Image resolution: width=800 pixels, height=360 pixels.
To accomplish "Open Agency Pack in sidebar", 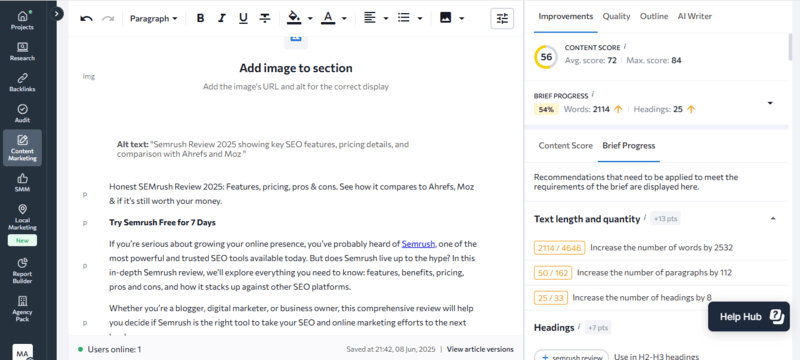I will pyautogui.click(x=22, y=309).
